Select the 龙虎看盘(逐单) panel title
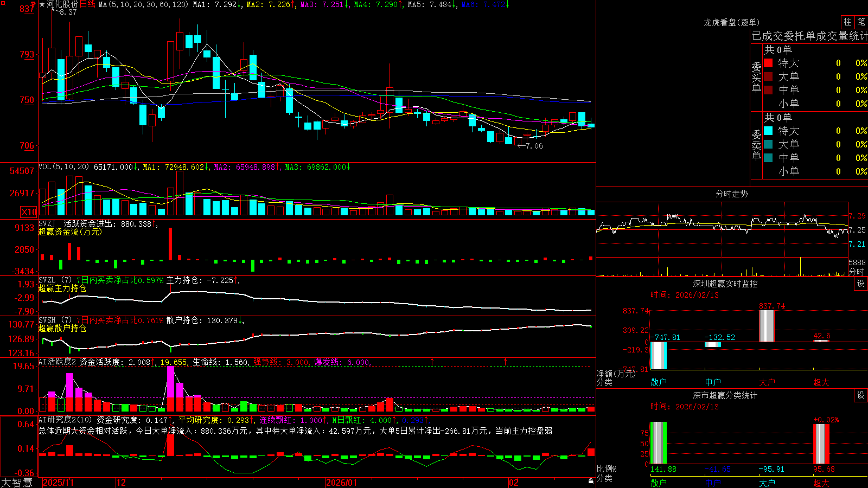868x488 pixels. 731,22
